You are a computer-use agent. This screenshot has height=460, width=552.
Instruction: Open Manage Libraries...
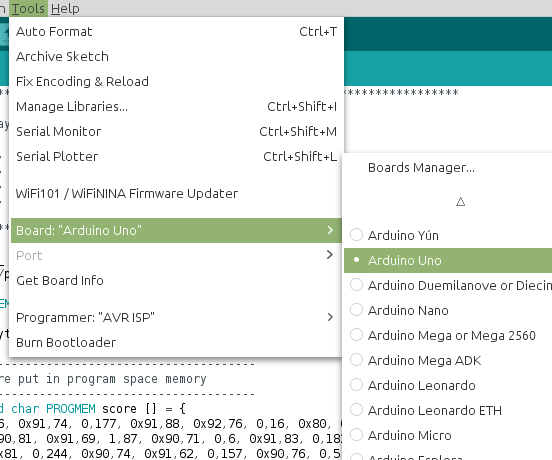tap(176, 107)
